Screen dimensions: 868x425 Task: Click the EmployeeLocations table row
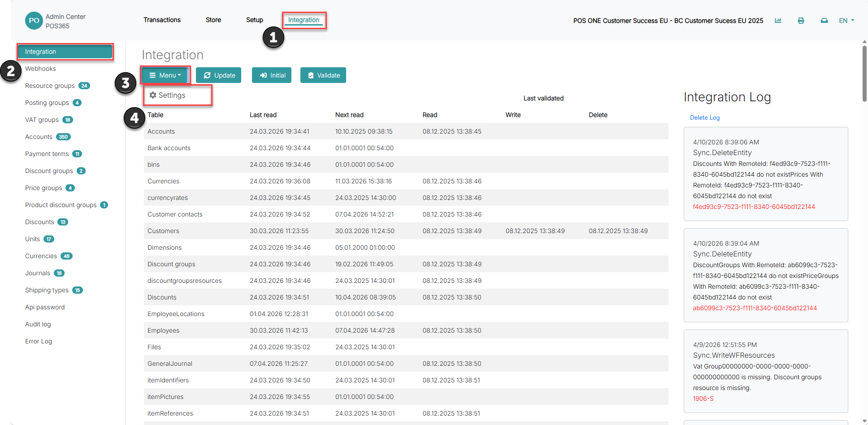point(406,314)
